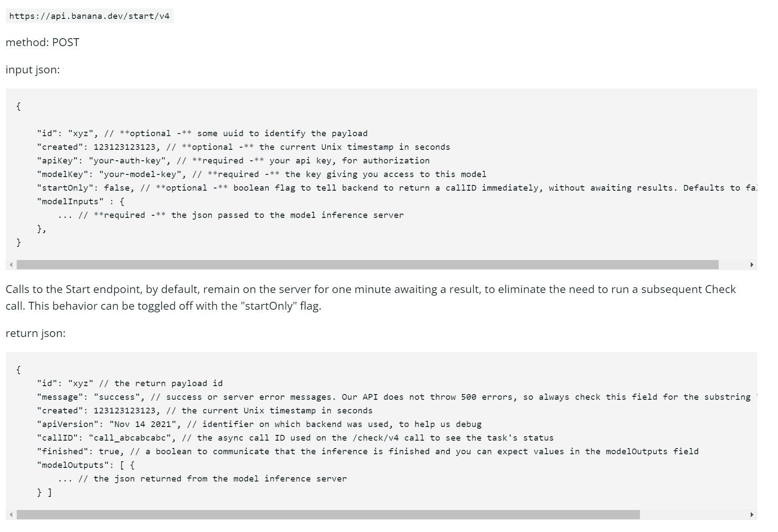
Task: Click the "modelInputs" line in input json
Action: coord(80,201)
